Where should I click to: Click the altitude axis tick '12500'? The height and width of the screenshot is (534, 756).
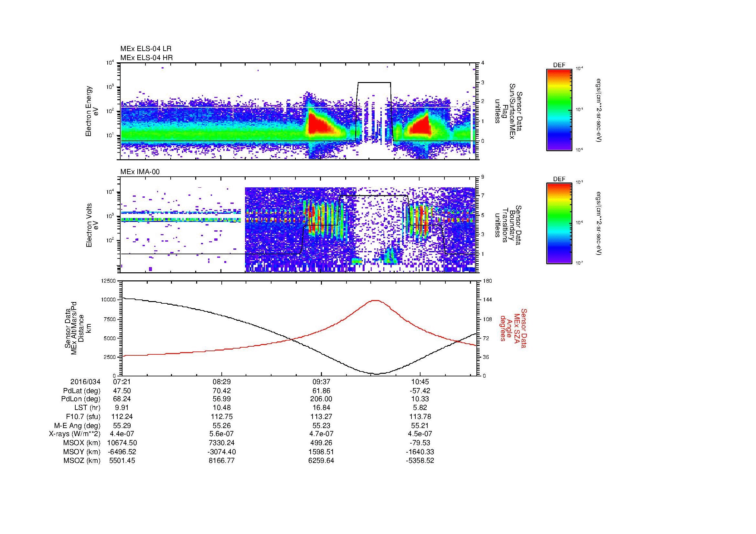(109, 281)
